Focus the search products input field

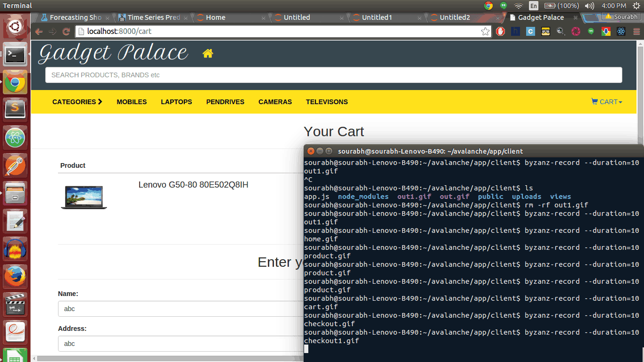click(333, 75)
